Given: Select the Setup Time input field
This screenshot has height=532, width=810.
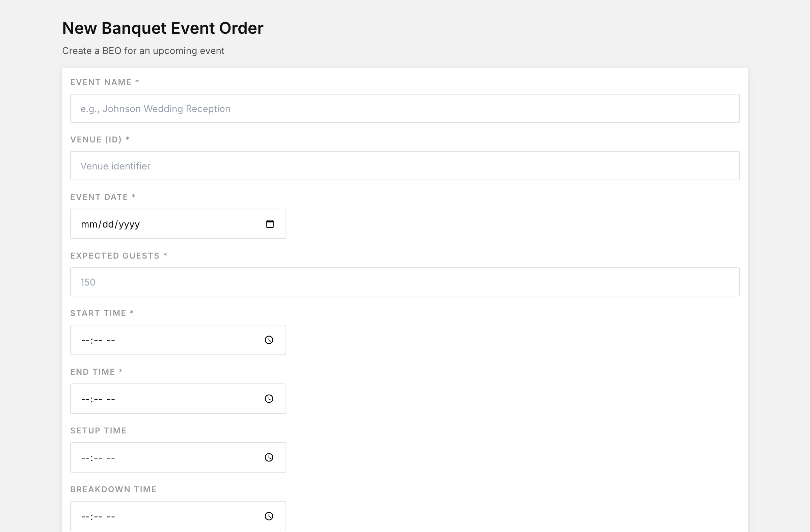Looking at the screenshot, I should [x=178, y=457].
